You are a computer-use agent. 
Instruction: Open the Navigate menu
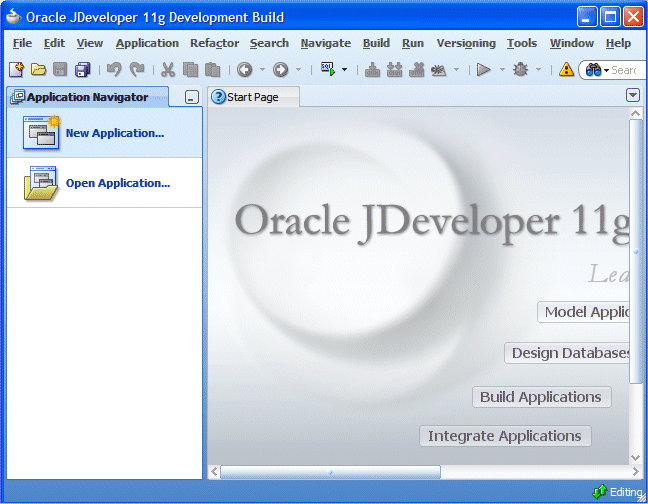(326, 43)
